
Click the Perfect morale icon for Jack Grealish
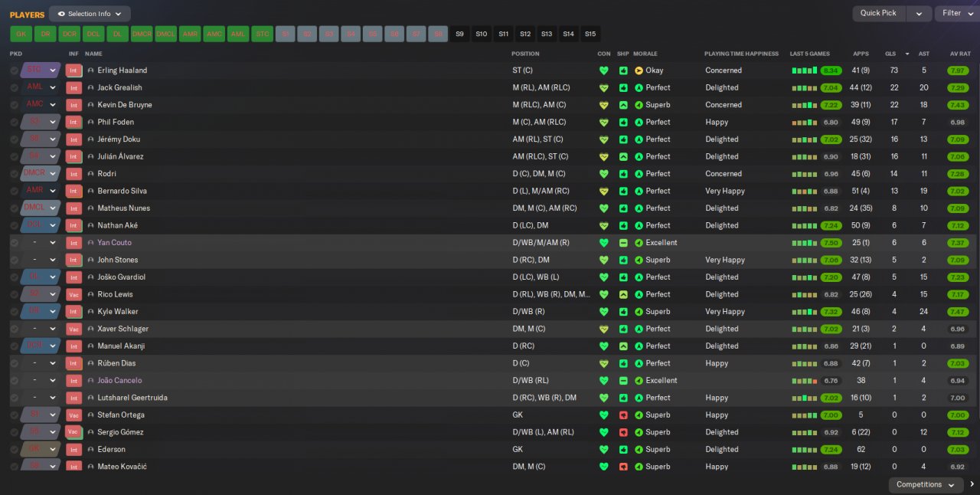(639, 87)
